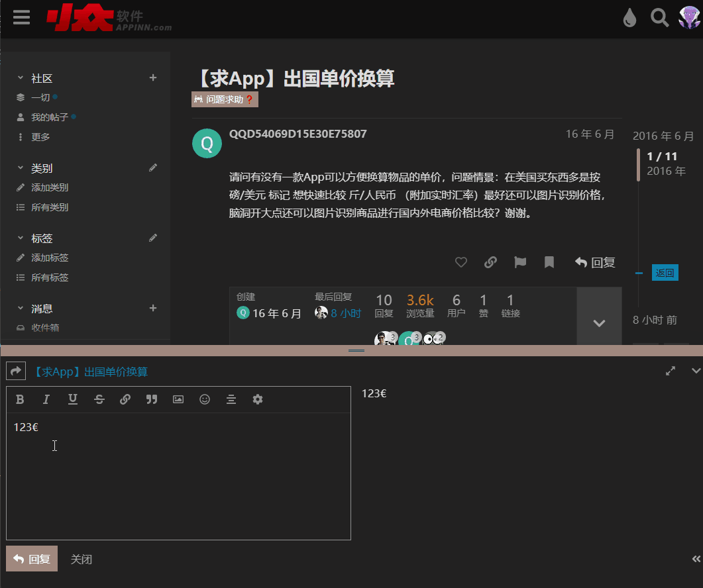Toggle strikethrough formatting
Viewport: 703px width, 588px height.
(99, 399)
